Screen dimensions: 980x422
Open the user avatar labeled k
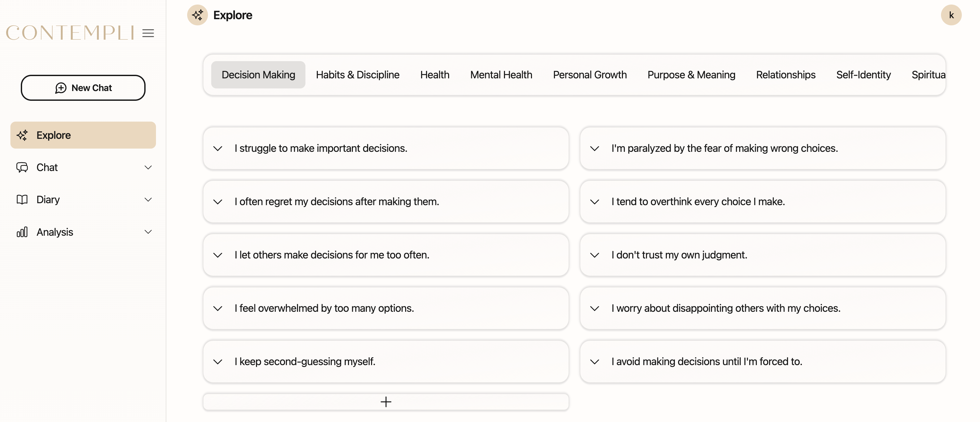tap(951, 15)
